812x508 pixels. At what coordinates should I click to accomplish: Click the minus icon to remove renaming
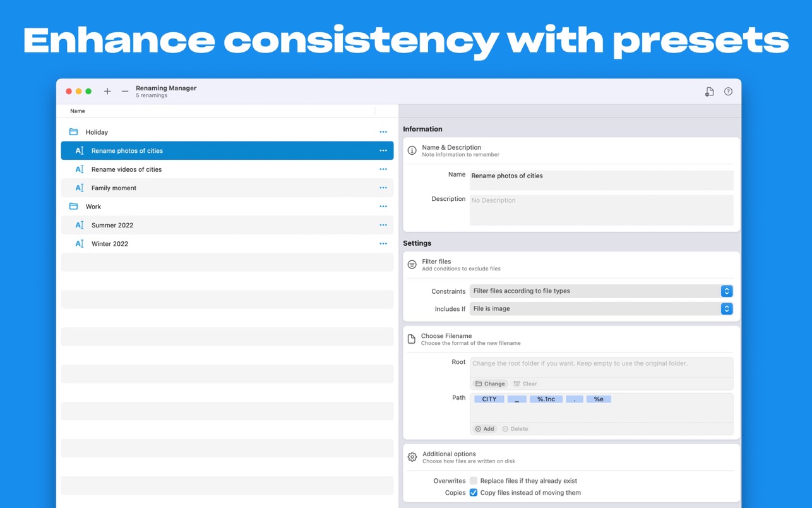(x=125, y=92)
